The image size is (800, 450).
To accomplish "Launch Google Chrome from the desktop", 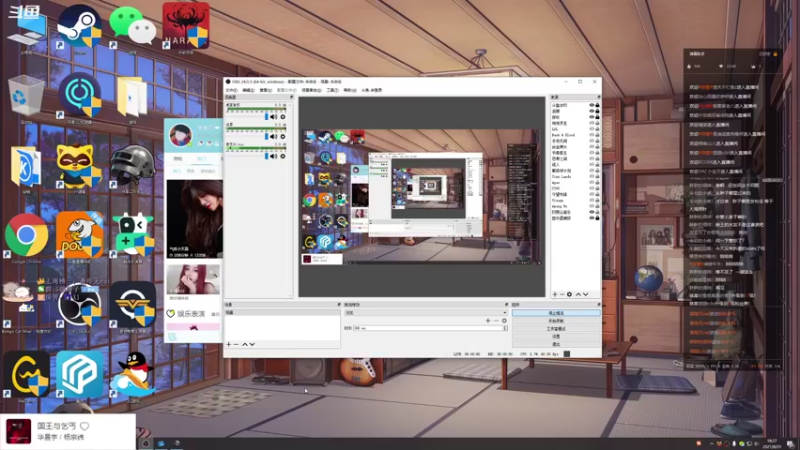I will point(27,235).
